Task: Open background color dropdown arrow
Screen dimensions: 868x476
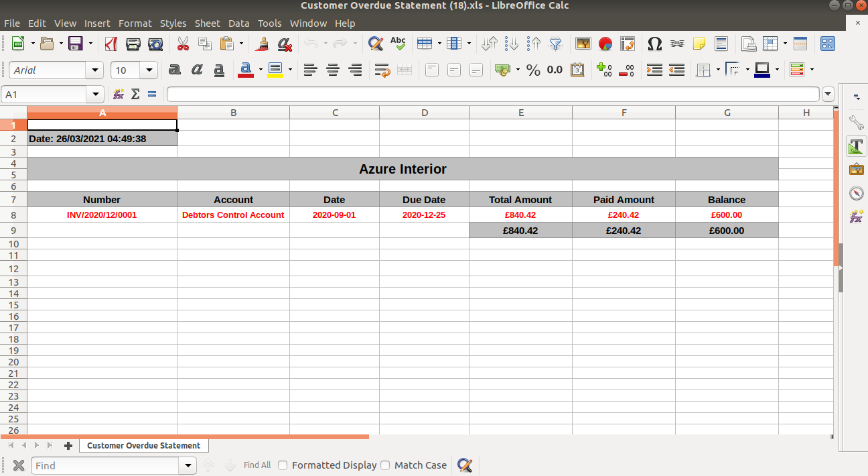Action: click(x=290, y=70)
